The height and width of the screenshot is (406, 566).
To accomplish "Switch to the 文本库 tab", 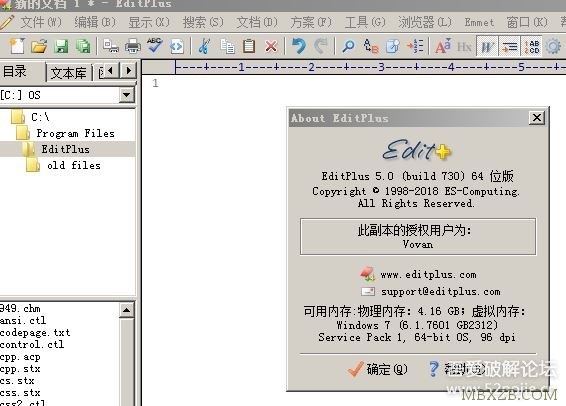I will pos(69,73).
